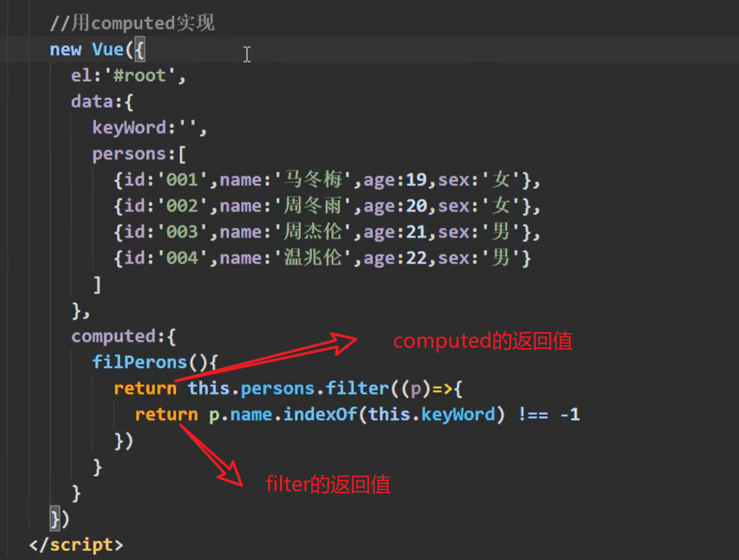Click the 'Vue' constructor name
The height and width of the screenshot is (560, 739).
click(108, 49)
